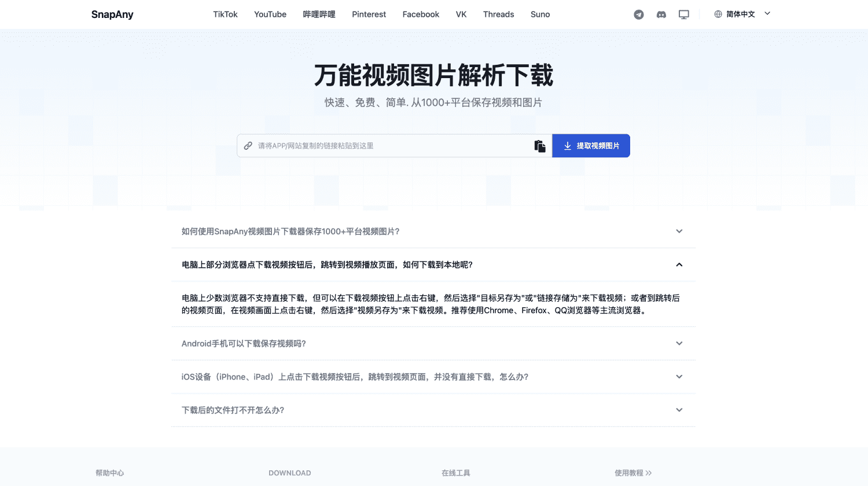The height and width of the screenshot is (486, 868).
Task: Expand the iOS设备 question chevron
Action: 679,377
